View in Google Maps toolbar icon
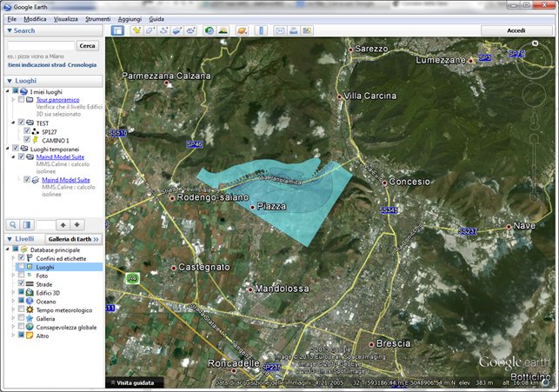The height and width of the screenshot is (392, 559). click(x=307, y=30)
